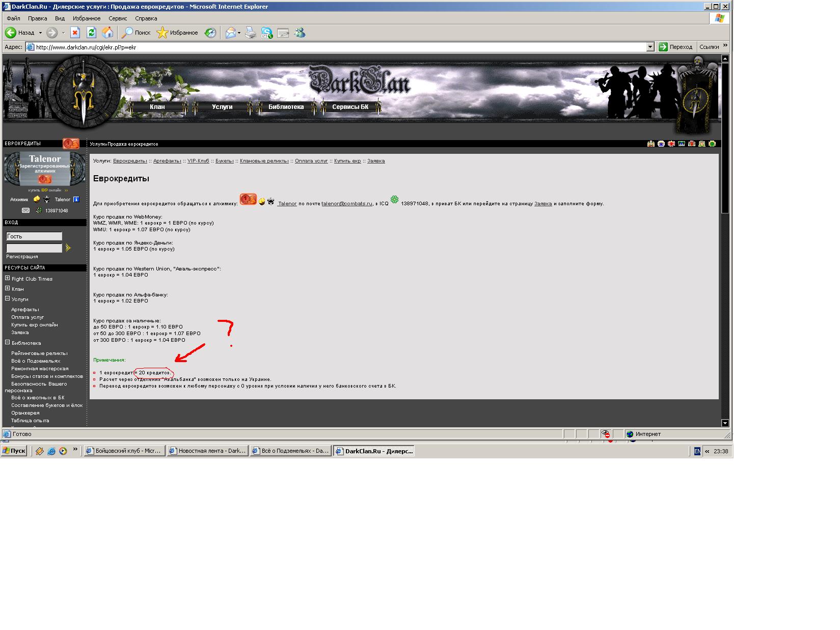Click the Переход go button
This screenshot has height=630, width=840.
pos(675,47)
